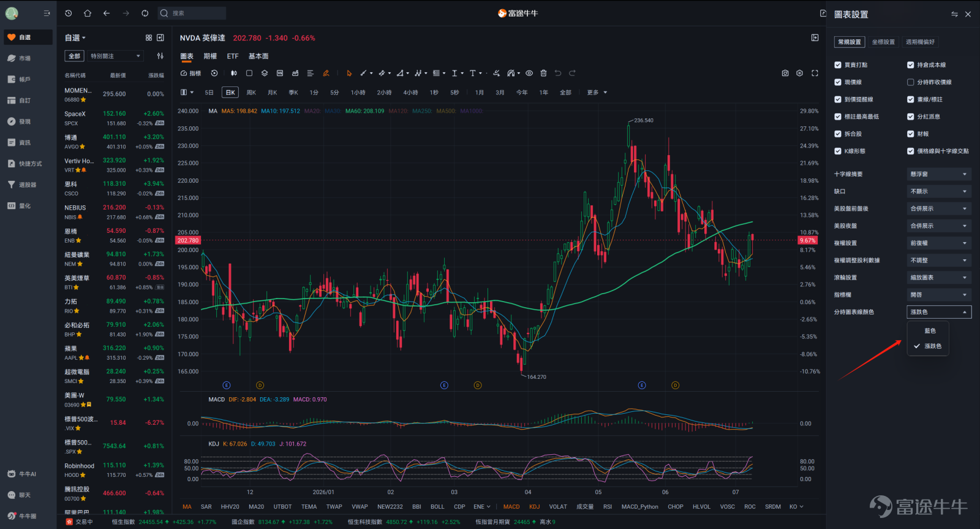This screenshot has width=980, height=529.
Task: Expand the 更多 timeframes dropdown
Action: point(597,93)
